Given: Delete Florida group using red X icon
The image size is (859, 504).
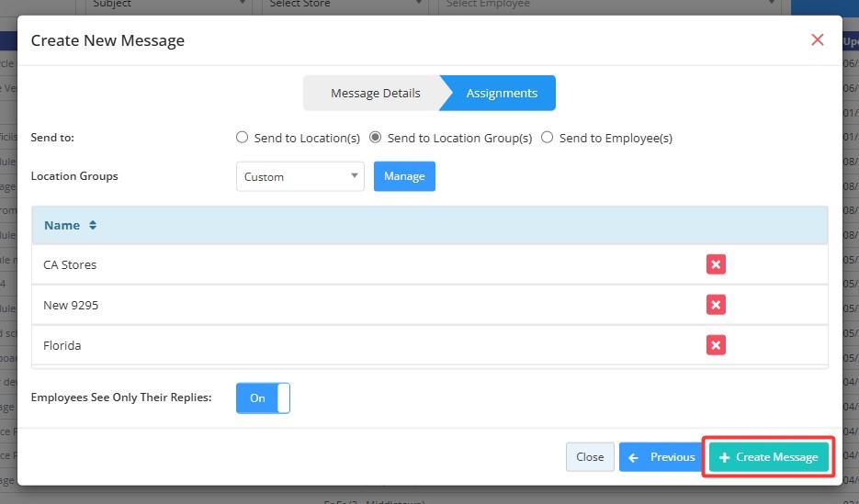Looking at the screenshot, I should (x=716, y=345).
